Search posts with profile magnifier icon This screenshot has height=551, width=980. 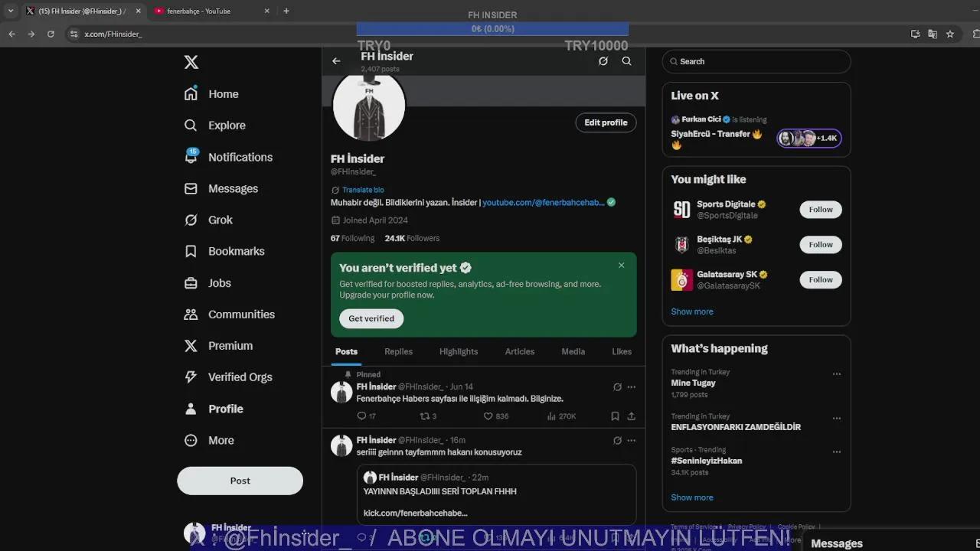[626, 61]
